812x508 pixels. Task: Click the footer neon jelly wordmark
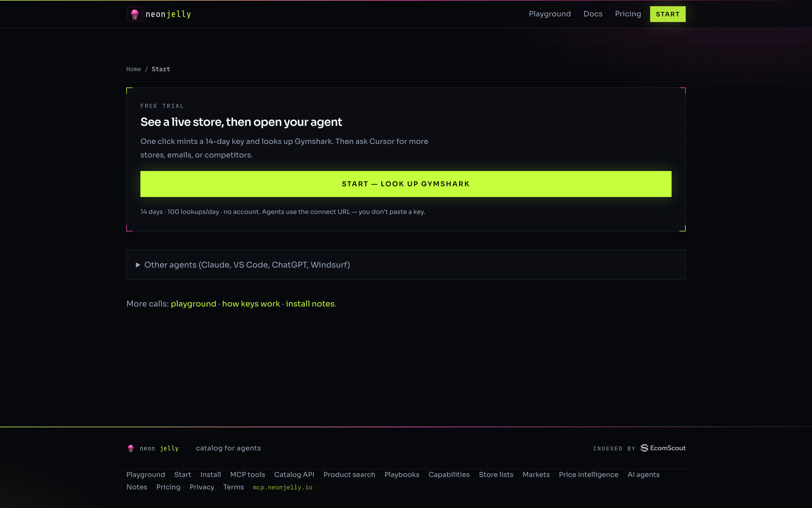[159, 448]
